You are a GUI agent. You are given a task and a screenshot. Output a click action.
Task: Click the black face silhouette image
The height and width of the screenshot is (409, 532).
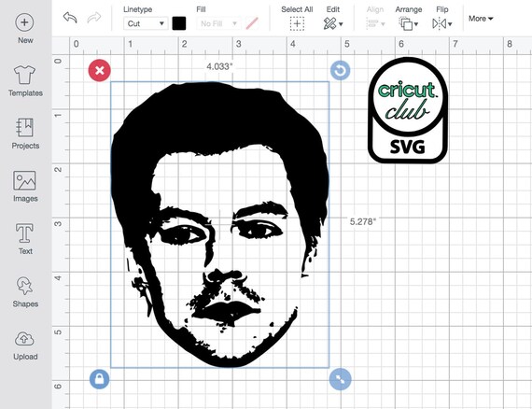click(220, 224)
